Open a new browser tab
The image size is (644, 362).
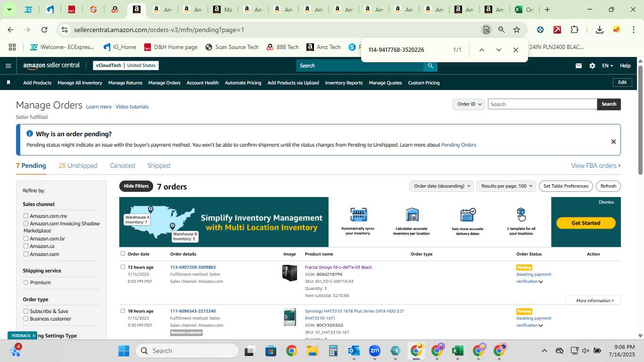[x=547, y=9]
